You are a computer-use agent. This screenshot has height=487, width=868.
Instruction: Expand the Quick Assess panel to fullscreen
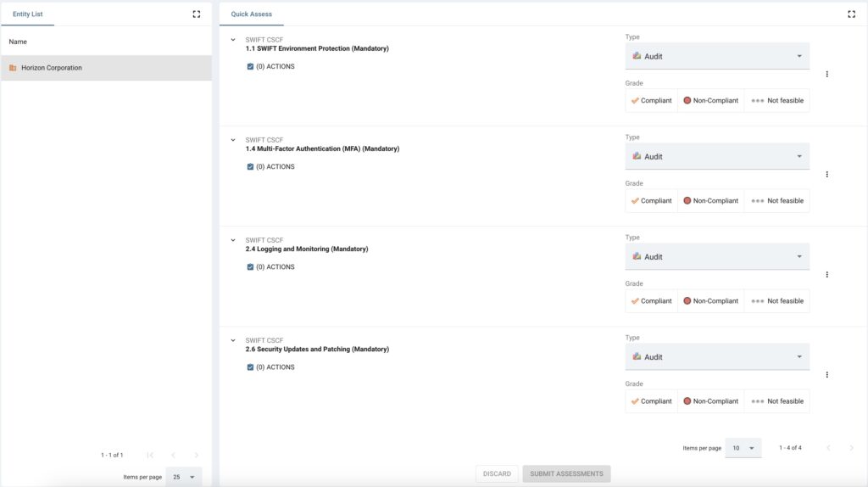coord(851,14)
